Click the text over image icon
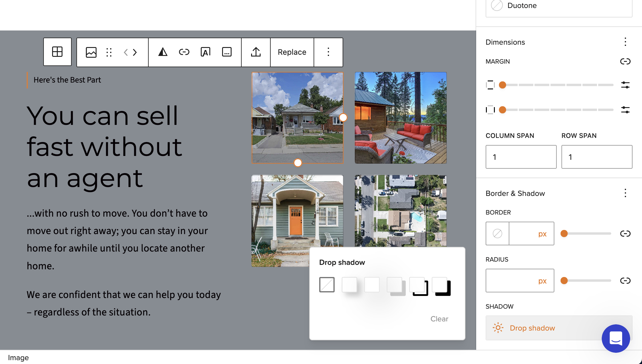This screenshot has width=642, height=364. tap(206, 52)
